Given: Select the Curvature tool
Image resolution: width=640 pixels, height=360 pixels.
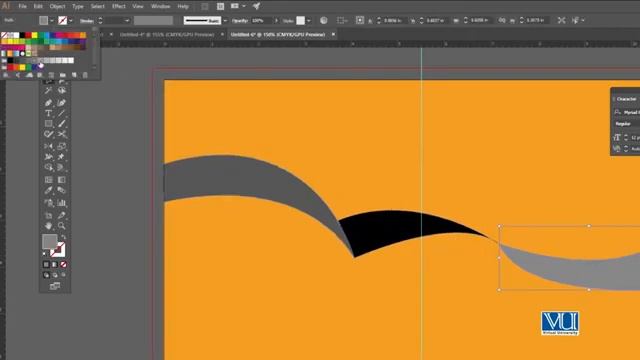Looking at the screenshot, I should pos(62,102).
